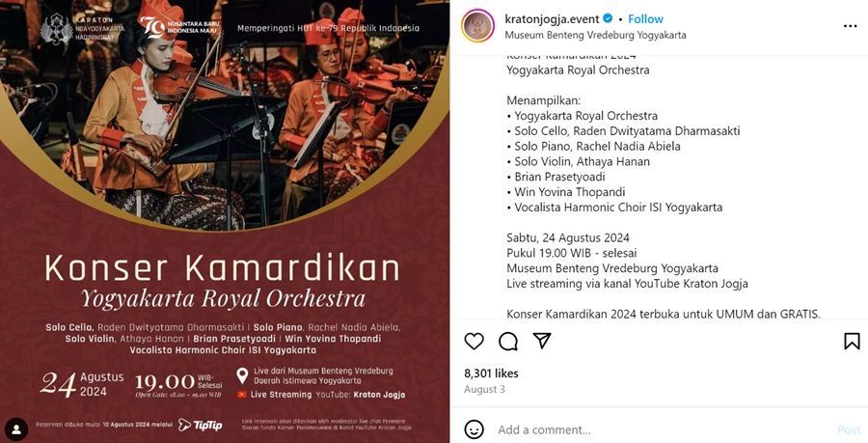The image size is (868, 443).
Task: Open comments via speech bubble icon
Action: coord(507,341)
